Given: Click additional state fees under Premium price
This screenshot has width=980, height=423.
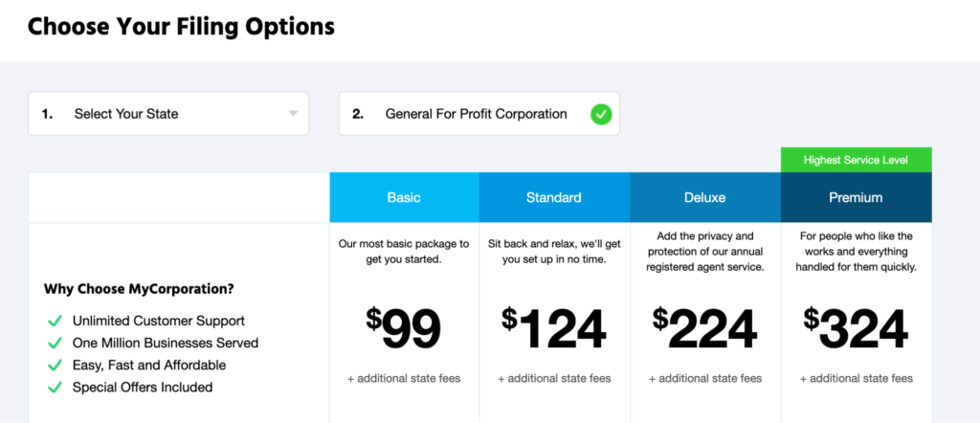Looking at the screenshot, I should coord(857,379).
